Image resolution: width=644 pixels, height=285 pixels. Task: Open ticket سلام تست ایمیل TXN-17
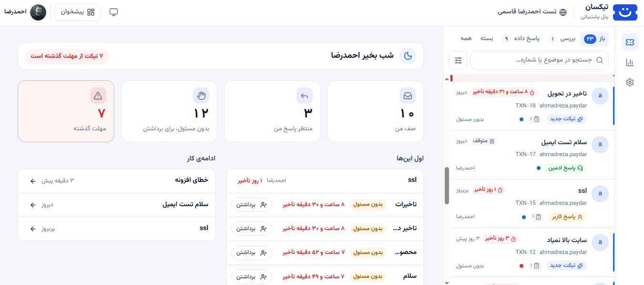[532, 155]
